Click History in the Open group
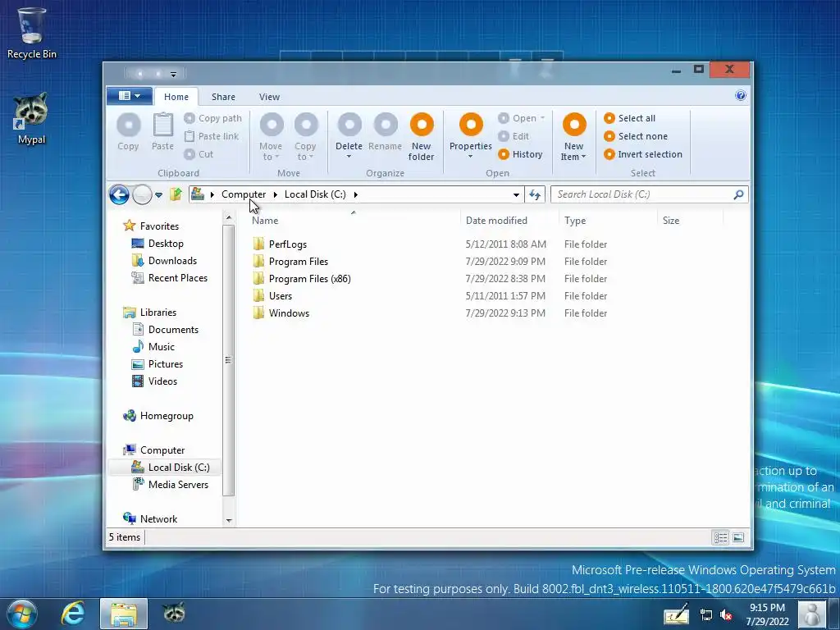This screenshot has width=840, height=630. pyautogui.click(x=520, y=154)
